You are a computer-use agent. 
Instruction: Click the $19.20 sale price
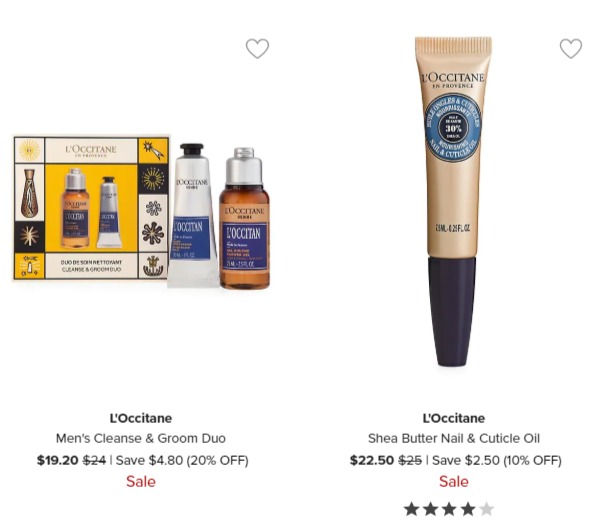click(x=57, y=460)
